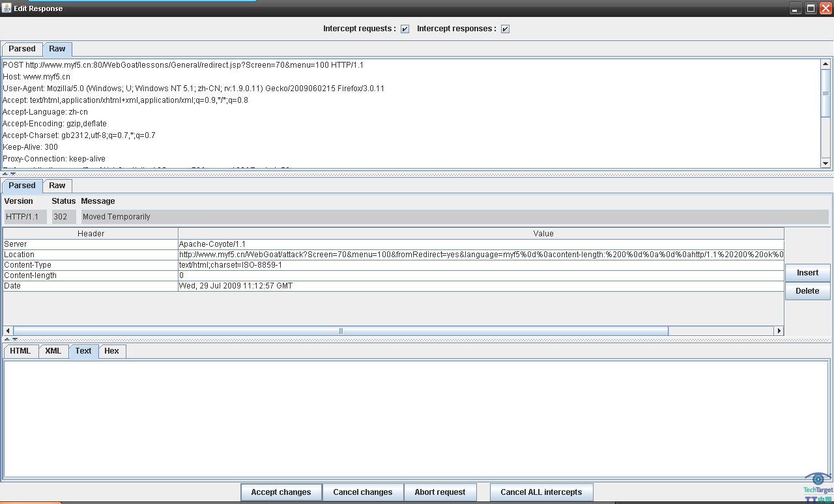The height and width of the screenshot is (504, 834).
Task: Switch to the Text body view tab
Action: (83, 351)
